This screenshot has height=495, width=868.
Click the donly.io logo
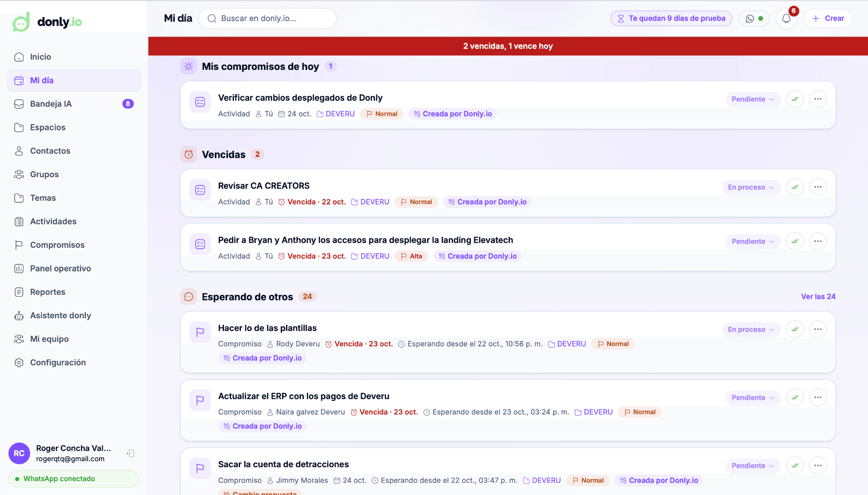click(47, 21)
